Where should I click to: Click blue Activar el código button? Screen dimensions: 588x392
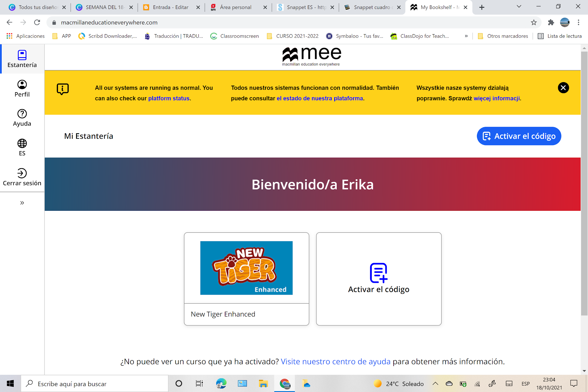point(519,136)
